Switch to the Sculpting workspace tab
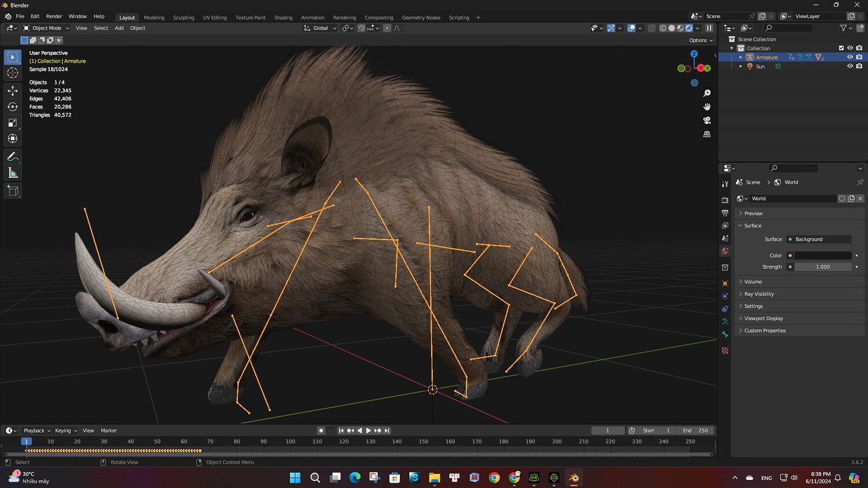868x488 pixels. click(x=183, y=17)
